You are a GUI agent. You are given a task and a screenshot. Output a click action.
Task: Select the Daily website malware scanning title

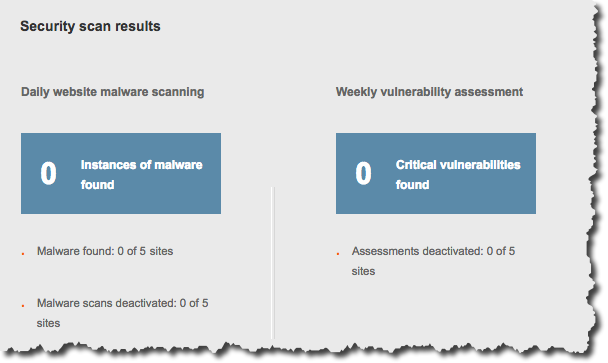tap(112, 92)
